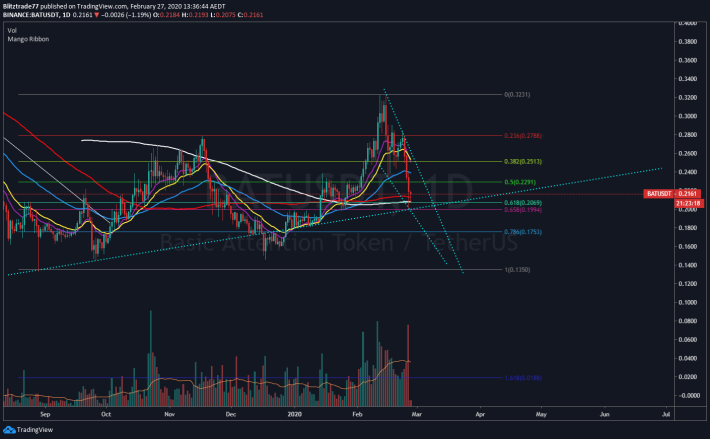Click 0.0600 on the price axis

click(x=687, y=339)
